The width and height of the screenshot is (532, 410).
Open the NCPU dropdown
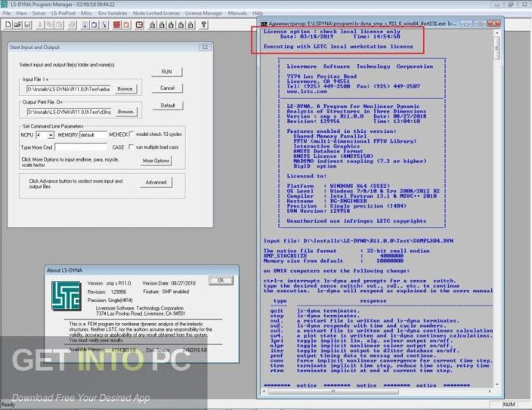51,135
